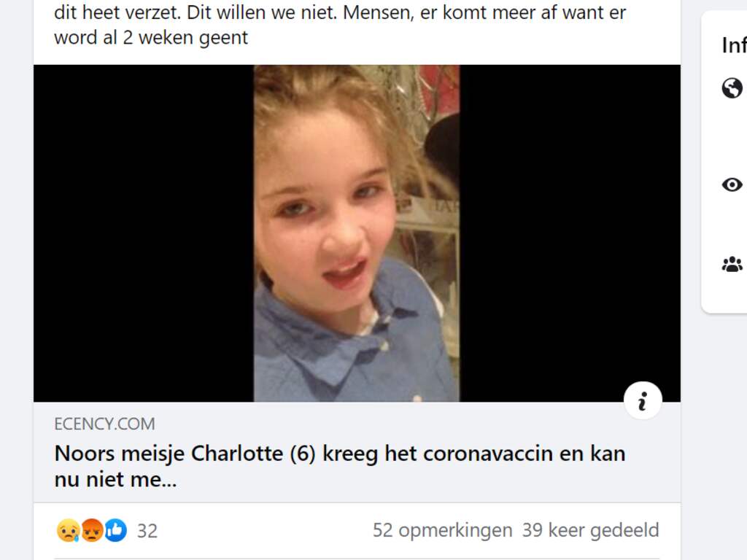Image resolution: width=747 pixels, height=560 pixels.
Task: Click the blue thumbs-up like reaction icon
Action: coord(116,530)
